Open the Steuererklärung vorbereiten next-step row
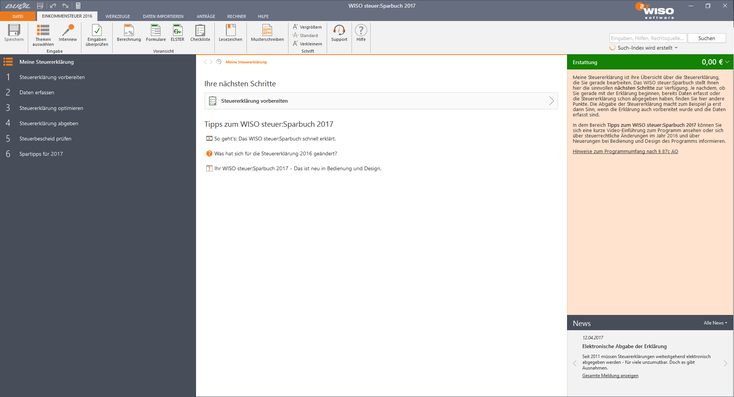Screen dimensions: 734x397 click(x=381, y=101)
